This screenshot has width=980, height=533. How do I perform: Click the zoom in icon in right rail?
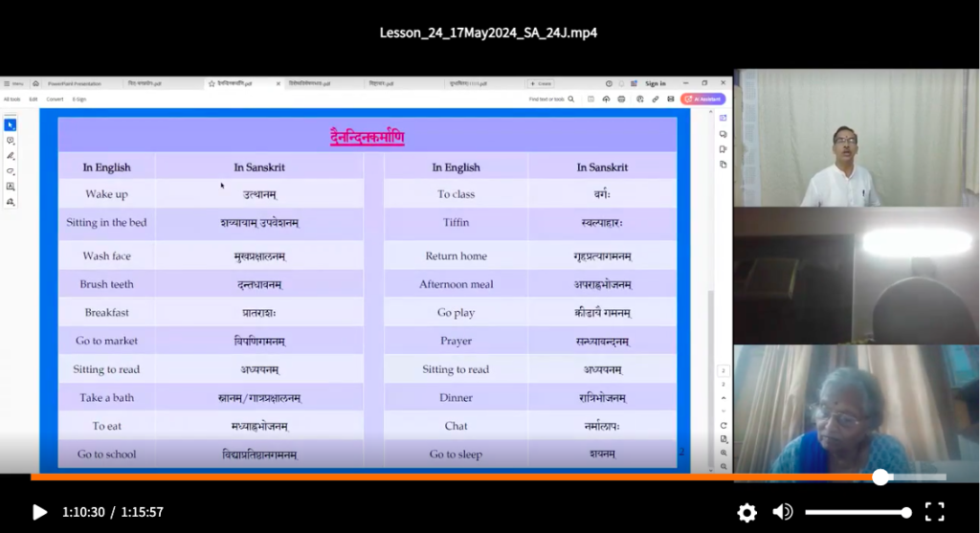(x=724, y=452)
